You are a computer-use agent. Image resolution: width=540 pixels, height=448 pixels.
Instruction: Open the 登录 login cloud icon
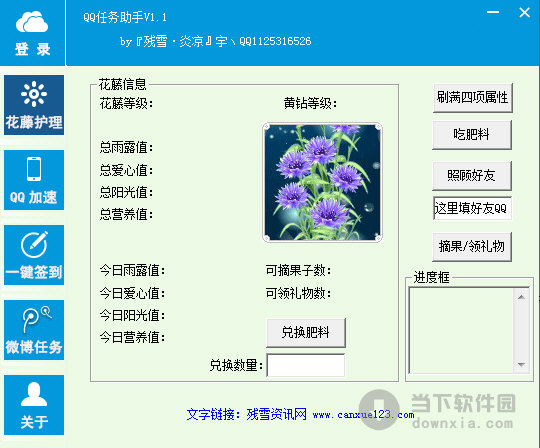[x=32, y=33]
